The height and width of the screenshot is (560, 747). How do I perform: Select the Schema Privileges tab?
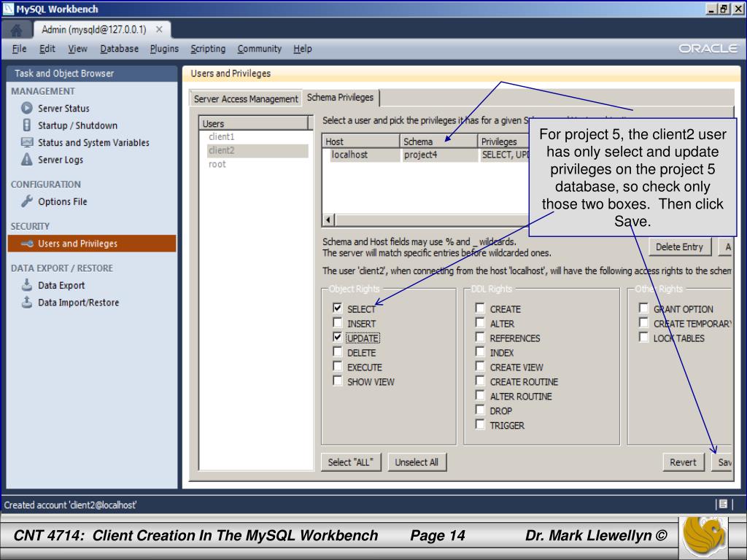pyautogui.click(x=340, y=97)
